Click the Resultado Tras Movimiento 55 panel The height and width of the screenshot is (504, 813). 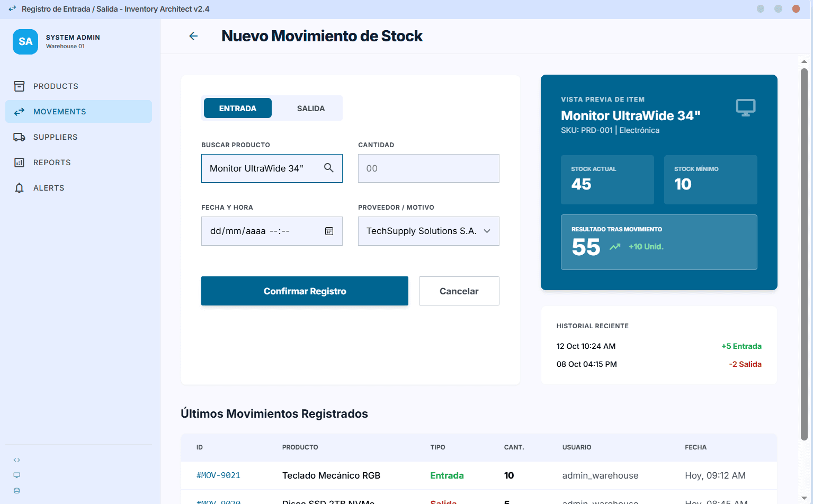click(x=659, y=242)
